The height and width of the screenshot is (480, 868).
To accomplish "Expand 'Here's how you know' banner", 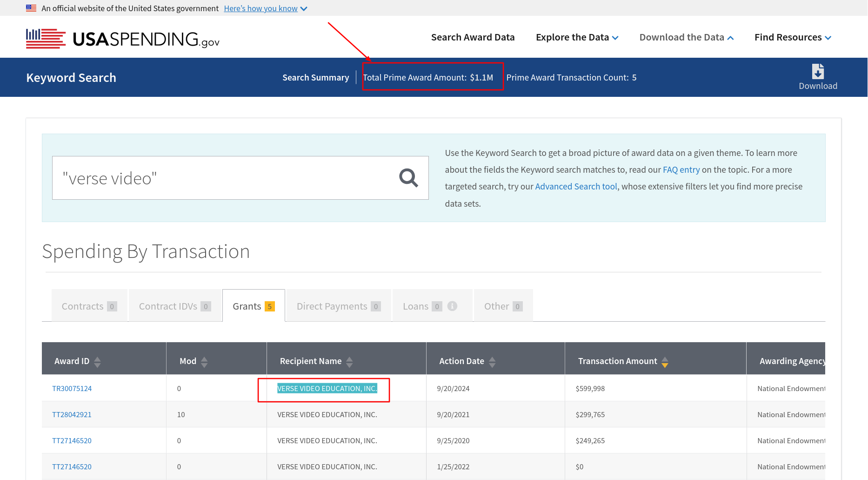I will [x=265, y=8].
